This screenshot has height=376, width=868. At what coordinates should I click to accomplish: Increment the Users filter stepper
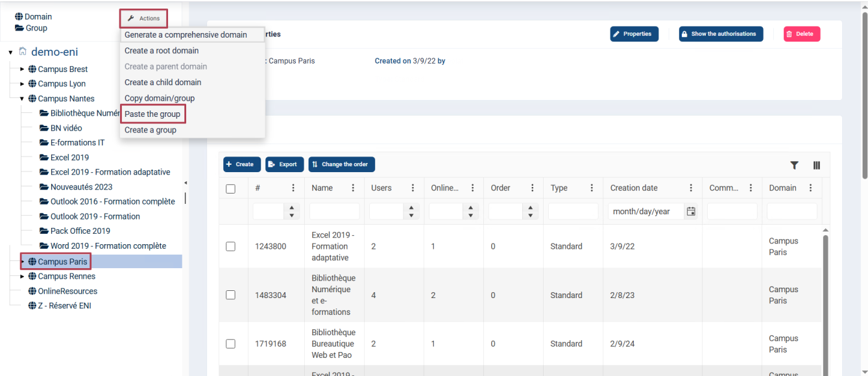click(x=412, y=208)
